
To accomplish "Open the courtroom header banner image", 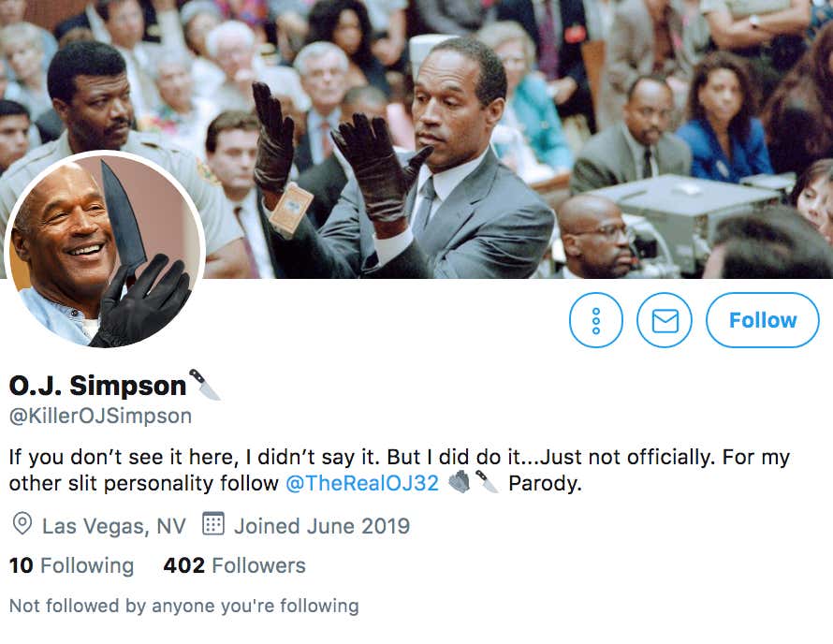I will pos(416,139).
